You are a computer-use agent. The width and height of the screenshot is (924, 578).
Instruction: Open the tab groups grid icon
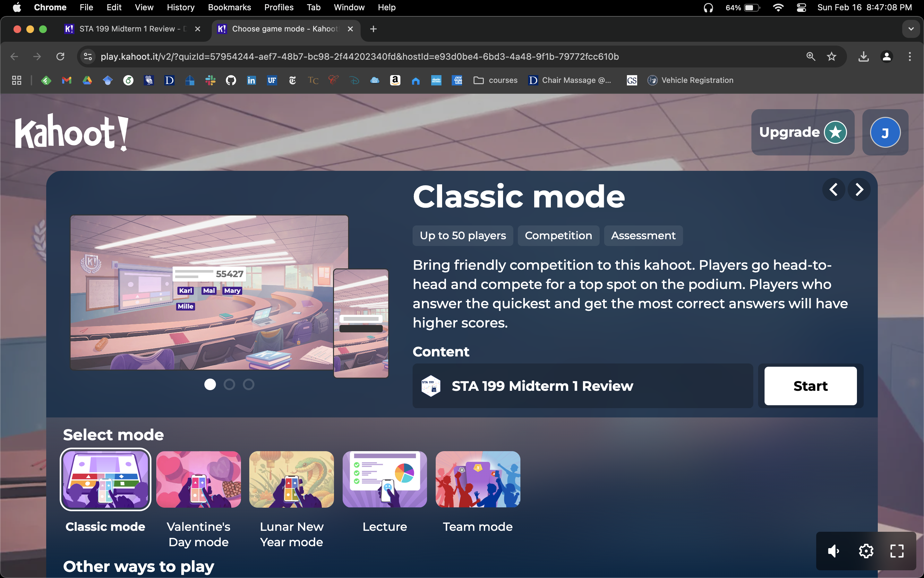pos(16,80)
